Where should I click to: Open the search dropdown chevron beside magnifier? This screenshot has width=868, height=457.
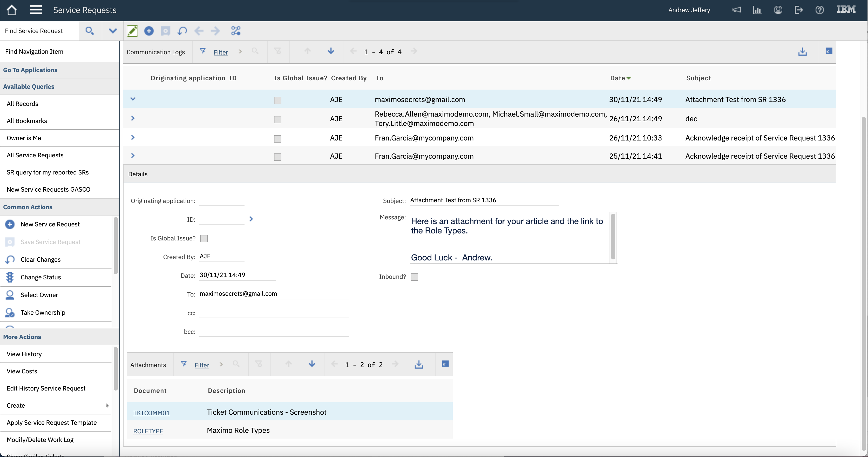pos(113,31)
